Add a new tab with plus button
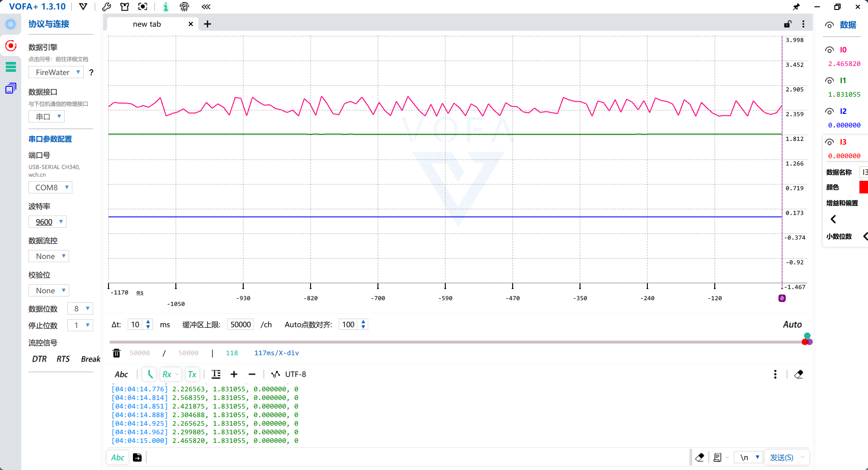868x470 pixels. 208,24
